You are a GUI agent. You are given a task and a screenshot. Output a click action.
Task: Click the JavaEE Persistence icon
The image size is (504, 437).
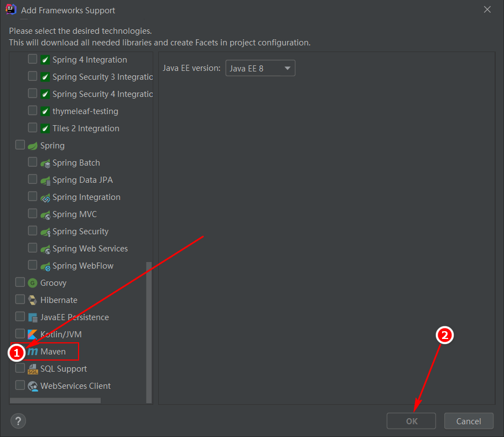(33, 317)
